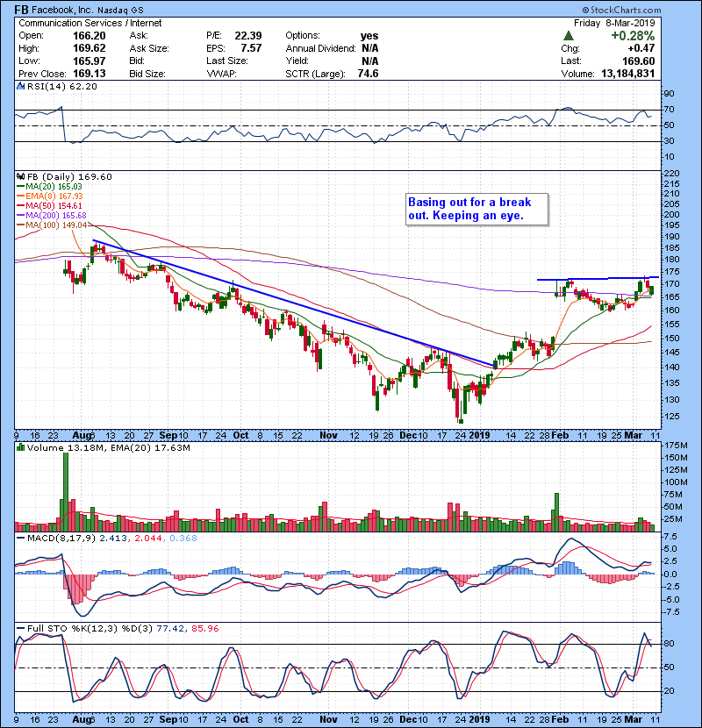Click the Low value 165.97
The image size is (702, 728).
tap(90, 61)
